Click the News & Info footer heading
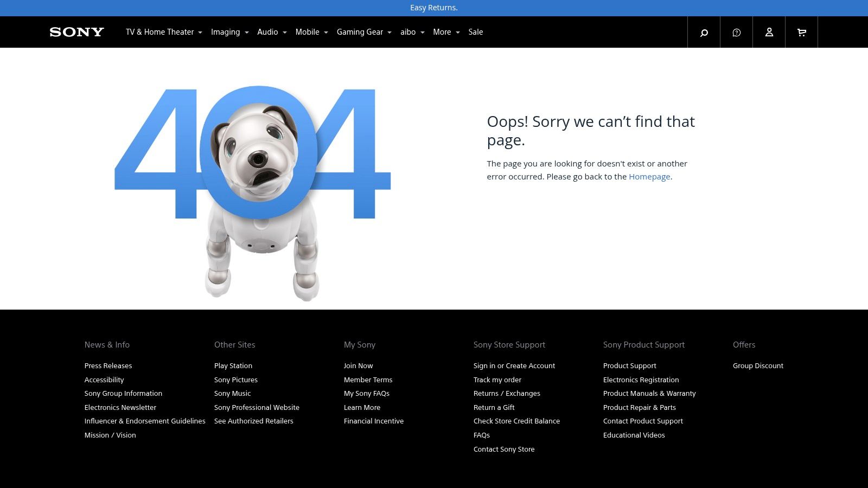868x488 pixels. [x=107, y=345]
